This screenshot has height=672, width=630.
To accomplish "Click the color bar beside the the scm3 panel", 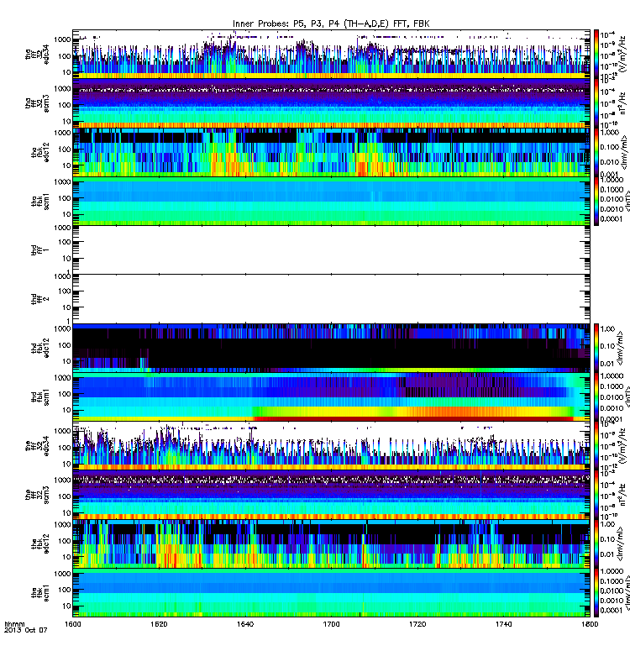I will 596,495.
